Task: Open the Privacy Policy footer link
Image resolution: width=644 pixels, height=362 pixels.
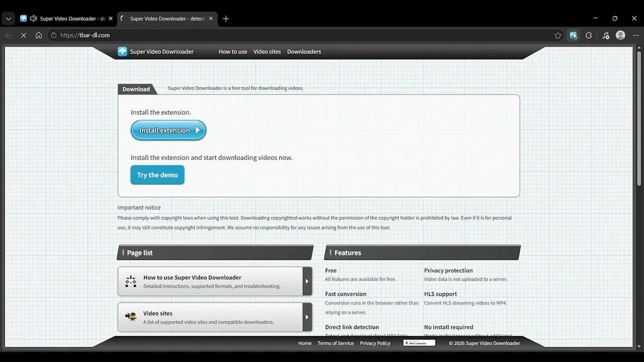Action: pos(375,343)
